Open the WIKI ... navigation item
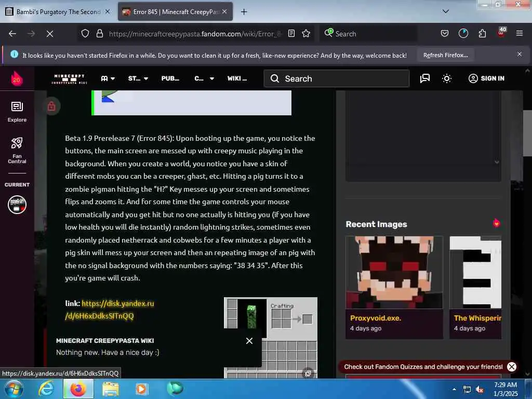Viewport: 532px width, 399px height. pos(237,78)
